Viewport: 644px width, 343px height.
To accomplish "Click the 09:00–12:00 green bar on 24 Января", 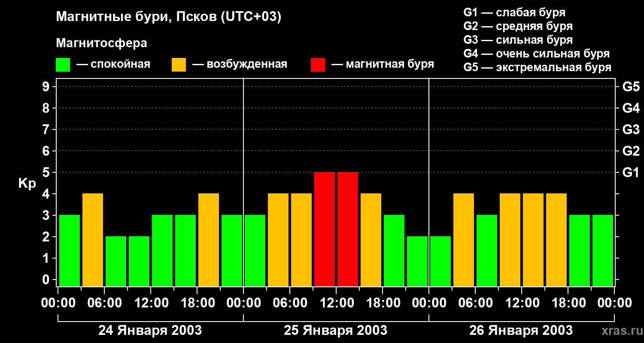I will pyautogui.click(x=139, y=261).
